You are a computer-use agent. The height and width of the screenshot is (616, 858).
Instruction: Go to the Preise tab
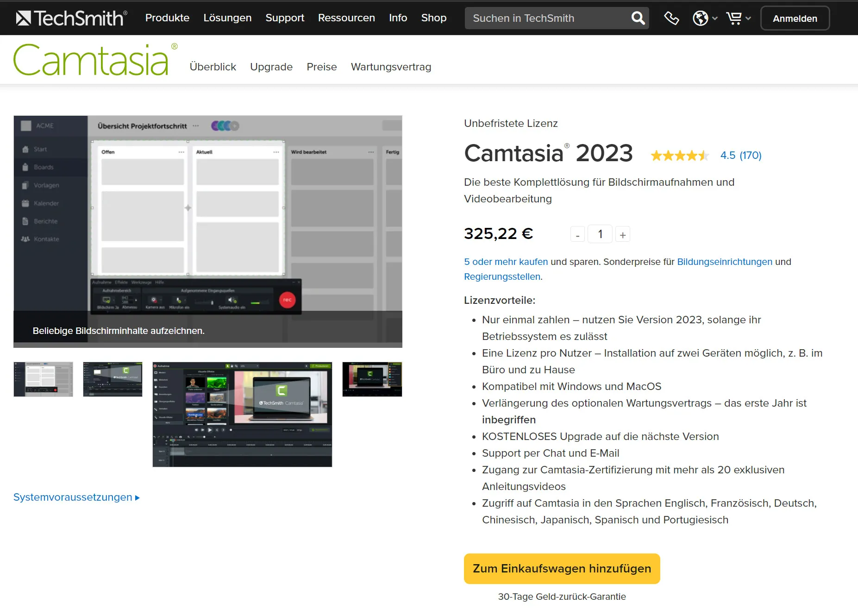pyautogui.click(x=322, y=67)
